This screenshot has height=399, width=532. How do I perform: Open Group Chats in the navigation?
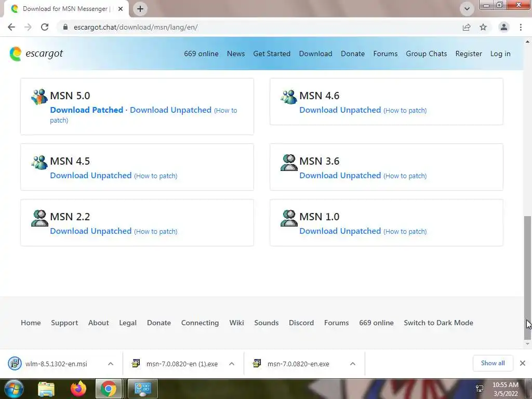tap(427, 54)
